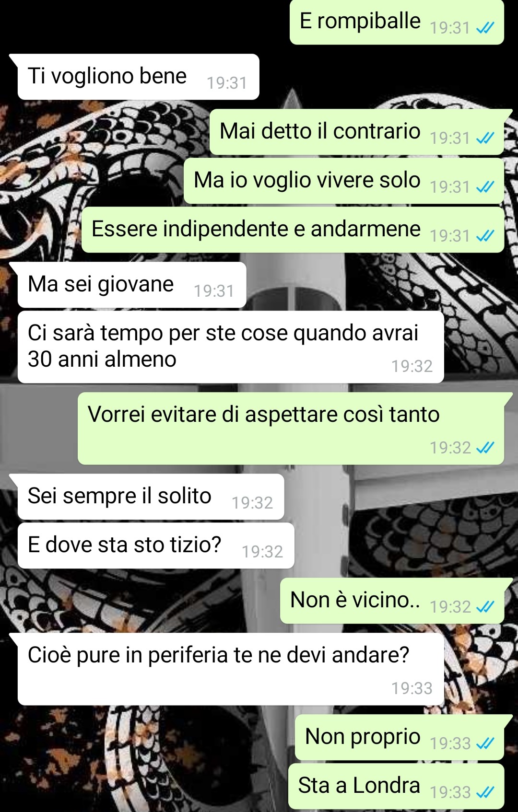518x812 pixels.
Task: Tap the blue checkmarks on 'Vorrei evitare di aspettare'
Action: pyautogui.click(x=485, y=448)
